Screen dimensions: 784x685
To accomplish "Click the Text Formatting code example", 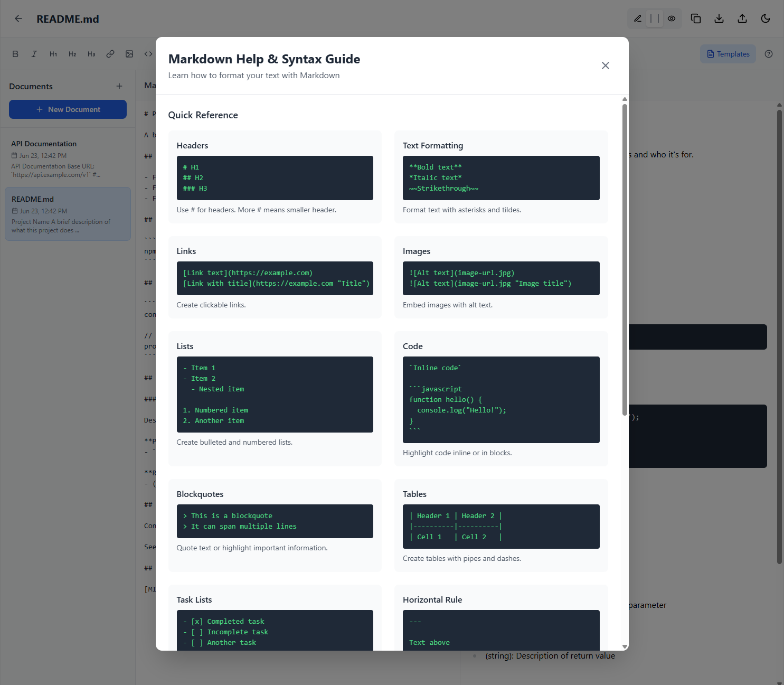I will point(501,178).
